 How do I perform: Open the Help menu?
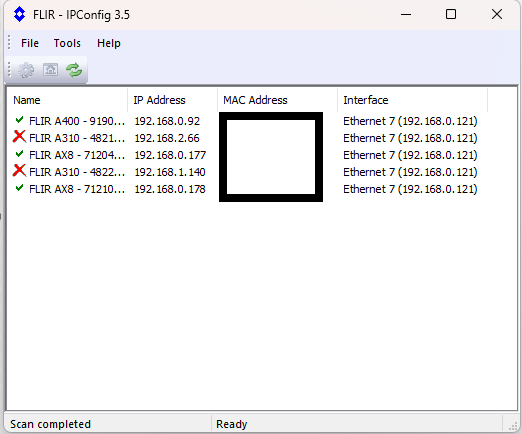109,43
